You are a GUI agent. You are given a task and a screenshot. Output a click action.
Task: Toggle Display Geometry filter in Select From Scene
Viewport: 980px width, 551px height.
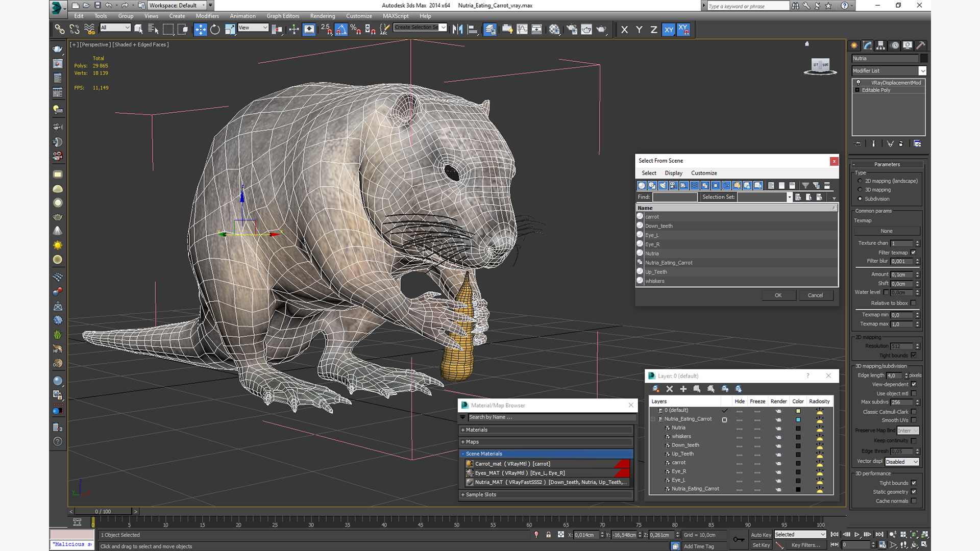pos(642,186)
